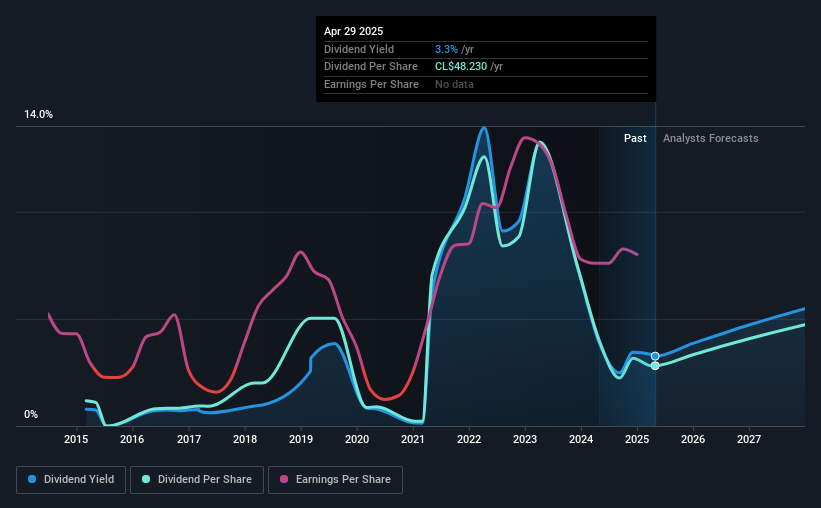Click the 2025 x-axis year label
The height and width of the screenshot is (508, 821).
click(637, 439)
